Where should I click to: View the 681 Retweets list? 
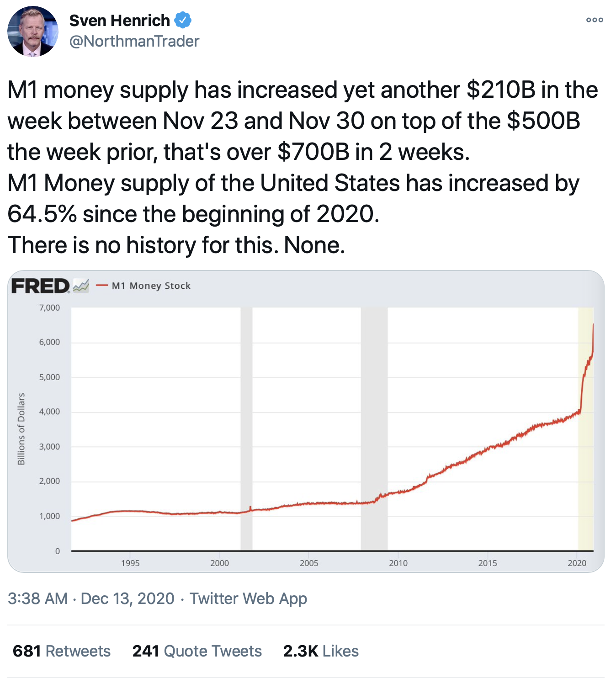(x=62, y=651)
